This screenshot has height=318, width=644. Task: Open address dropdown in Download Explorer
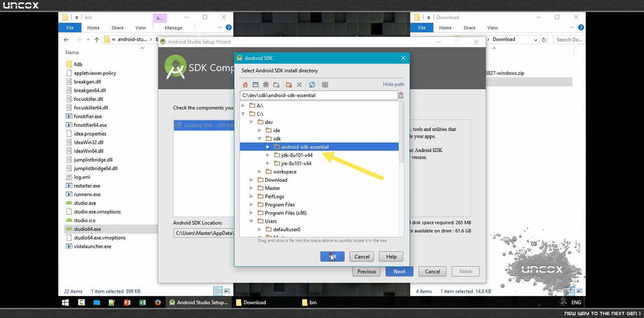[x=535, y=39]
